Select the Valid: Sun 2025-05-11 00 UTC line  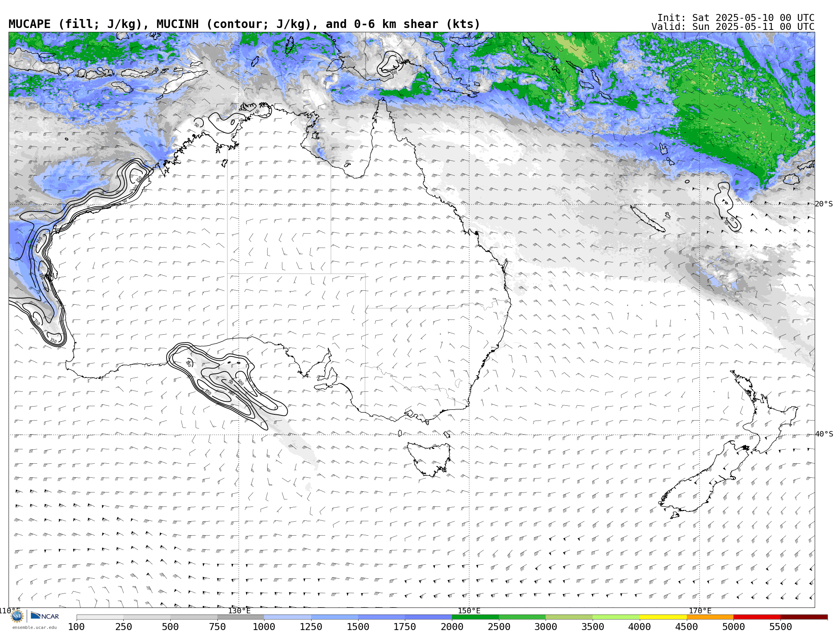(x=733, y=27)
